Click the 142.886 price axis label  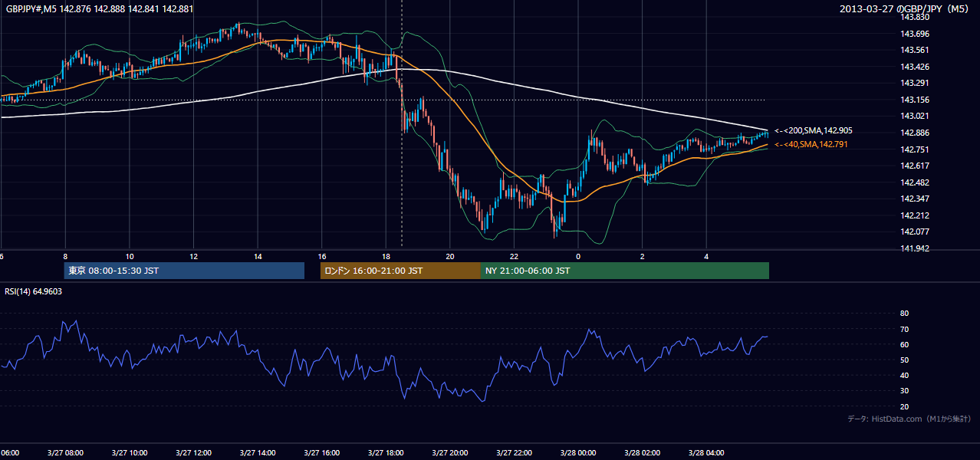[x=914, y=133]
